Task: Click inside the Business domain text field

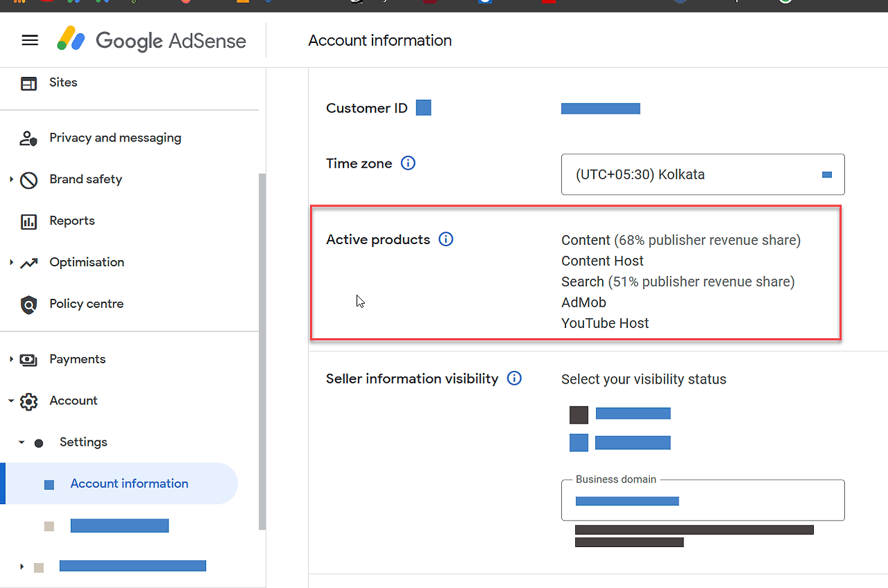Action: coord(702,501)
